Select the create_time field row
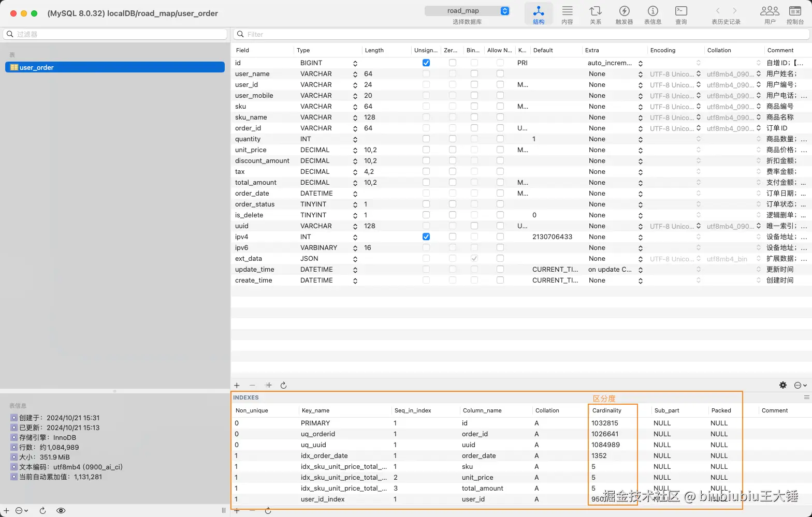 521,280
